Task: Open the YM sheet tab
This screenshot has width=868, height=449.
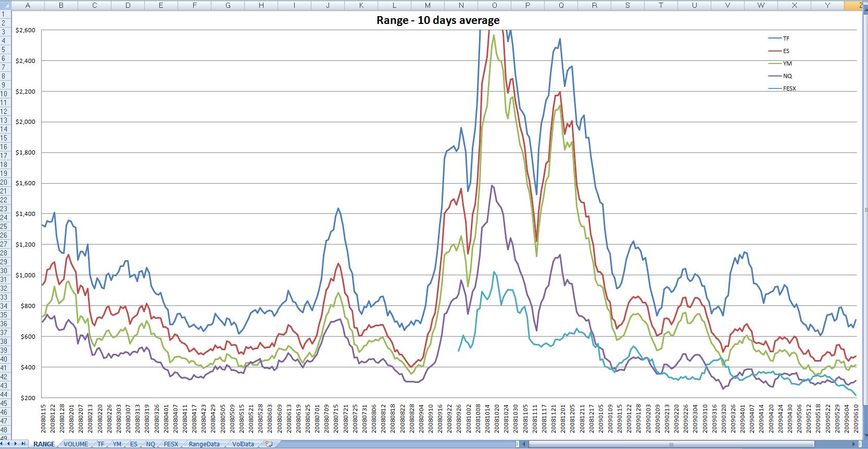Action: [117, 444]
